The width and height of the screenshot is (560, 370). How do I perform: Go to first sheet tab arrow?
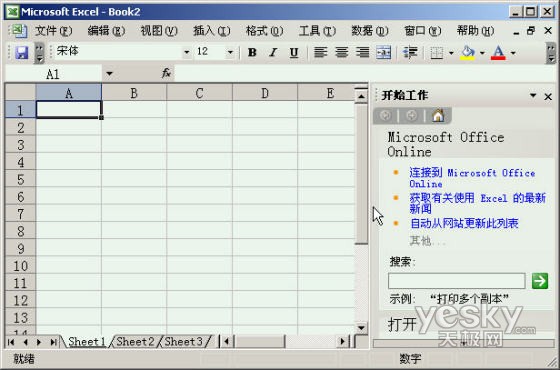click(11, 342)
